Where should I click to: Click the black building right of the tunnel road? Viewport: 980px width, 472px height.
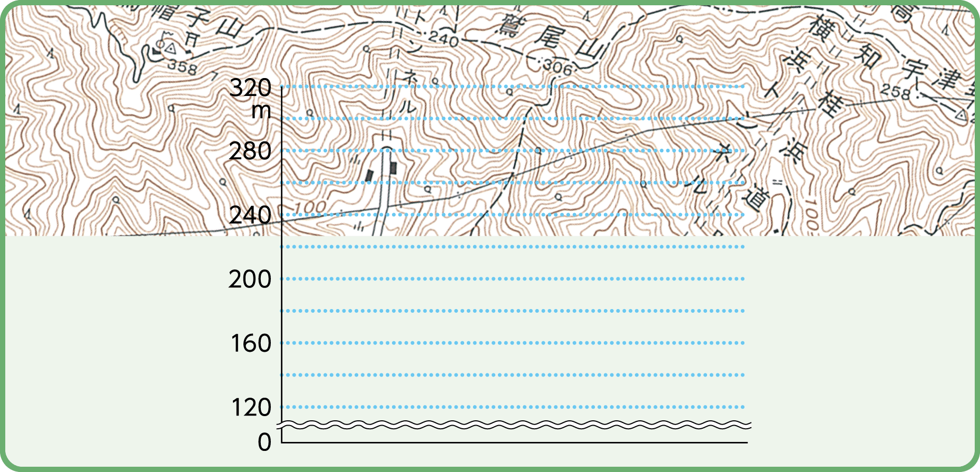pos(394,168)
